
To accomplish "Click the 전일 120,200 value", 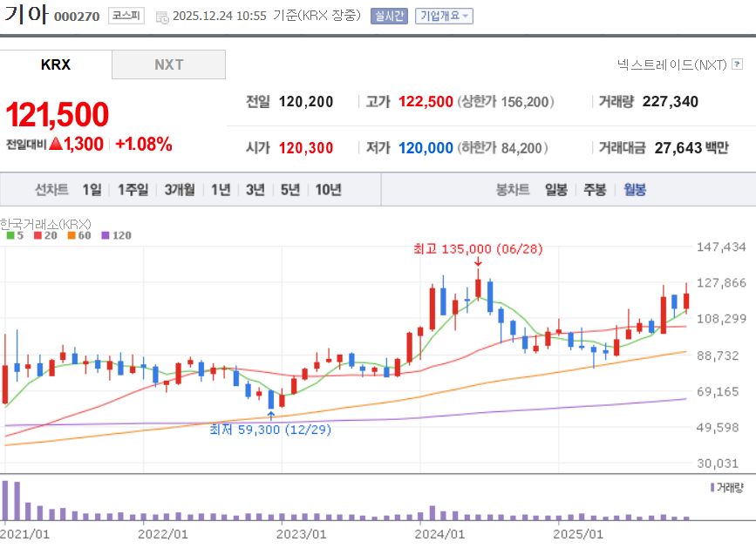I will (306, 102).
